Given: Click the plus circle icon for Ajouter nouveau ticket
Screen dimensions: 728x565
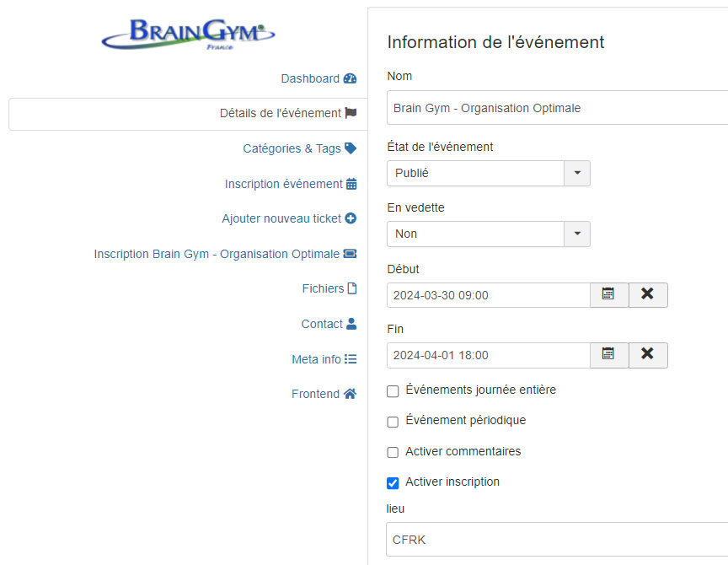Looking at the screenshot, I should pyautogui.click(x=351, y=218).
